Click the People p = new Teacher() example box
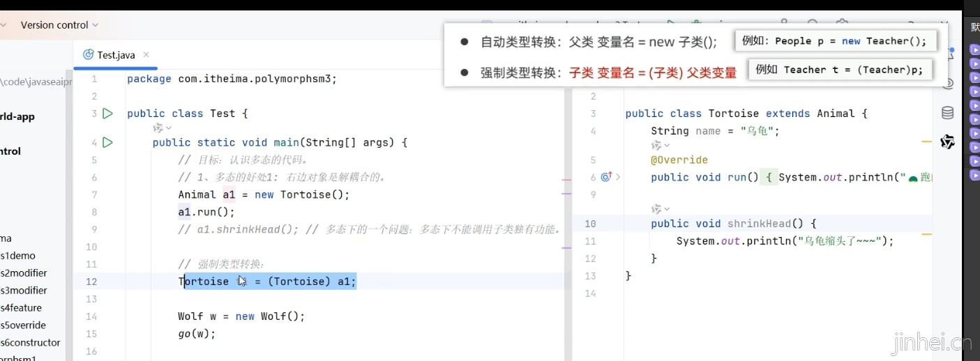Screen dimensions: 980x361 click(x=834, y=40)
